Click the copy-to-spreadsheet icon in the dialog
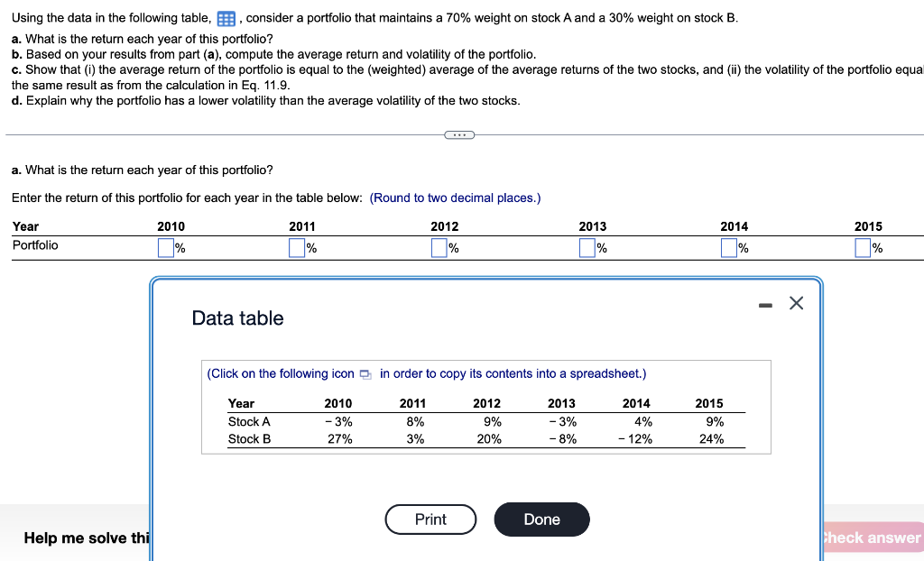Viewport: 924px width, 561px height. pos(365,373)
